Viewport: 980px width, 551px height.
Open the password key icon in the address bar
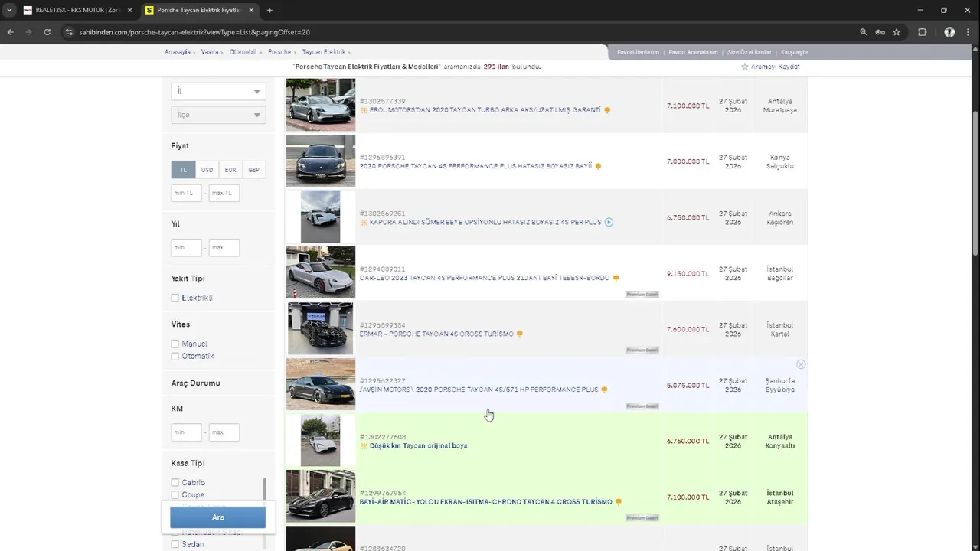[880, 32]
